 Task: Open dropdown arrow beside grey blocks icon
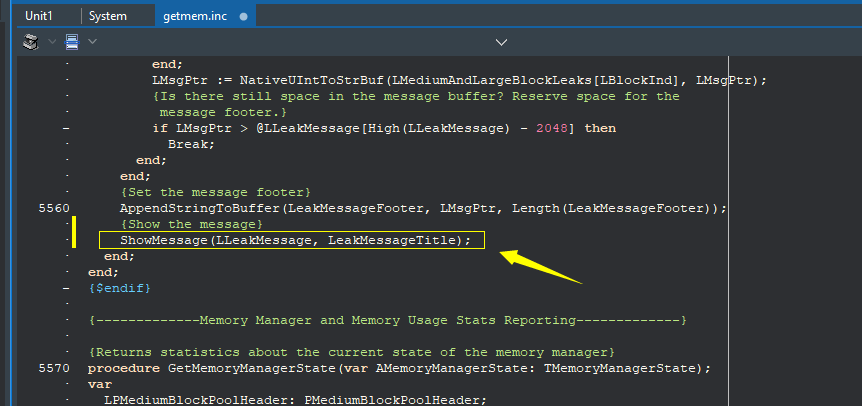(x=52, y=41)
